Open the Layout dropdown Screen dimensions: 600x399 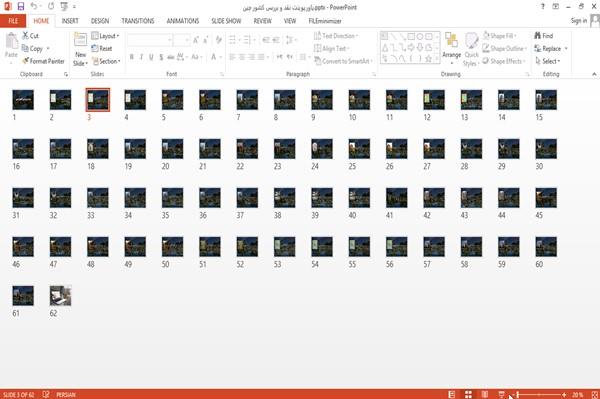click(x=105, y=36)
